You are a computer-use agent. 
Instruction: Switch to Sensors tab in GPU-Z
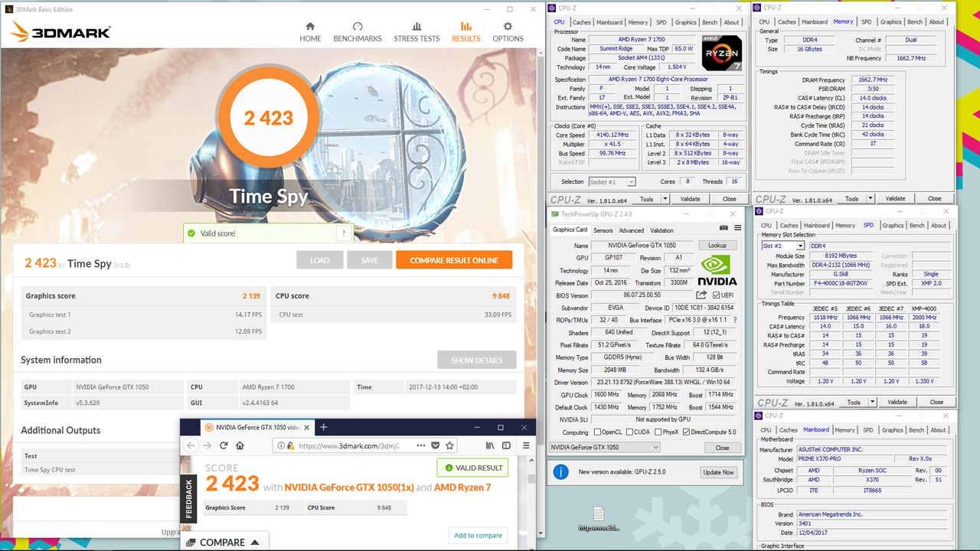tap(603, 230)
